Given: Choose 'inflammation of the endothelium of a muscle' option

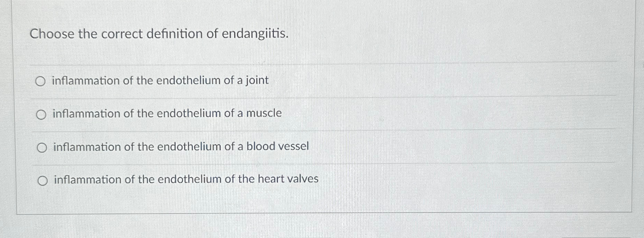Looking at the screenshot, I should [x=42, y=114].
